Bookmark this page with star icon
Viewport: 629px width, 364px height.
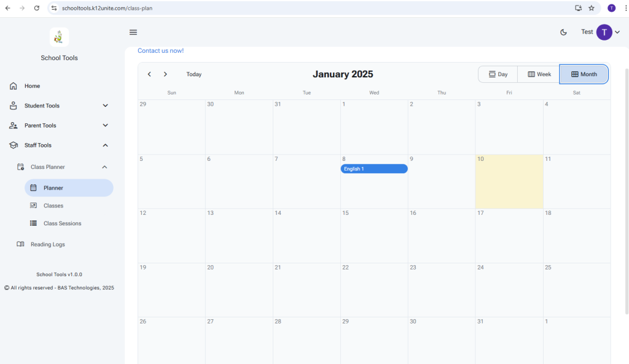[x=592, y=8]
